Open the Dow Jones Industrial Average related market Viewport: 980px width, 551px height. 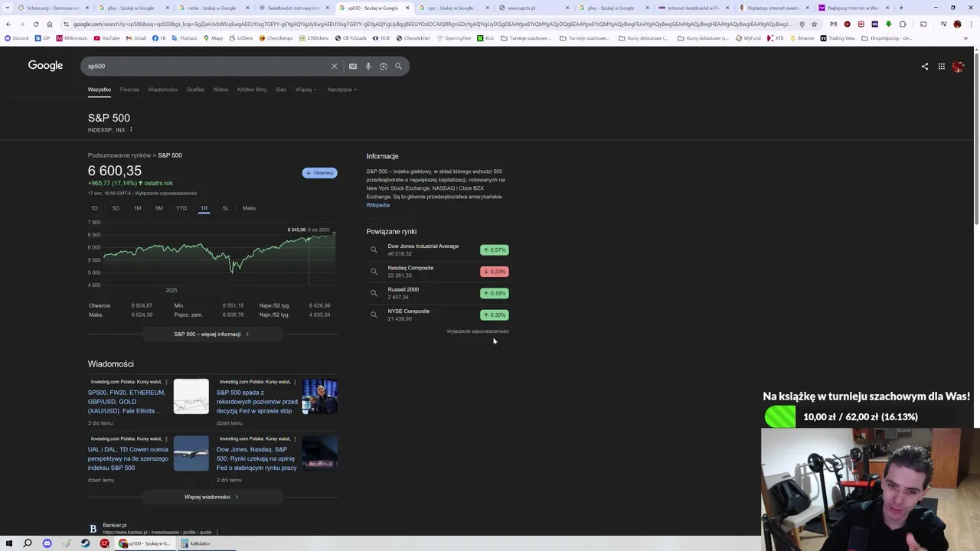(x=423, y=246)
